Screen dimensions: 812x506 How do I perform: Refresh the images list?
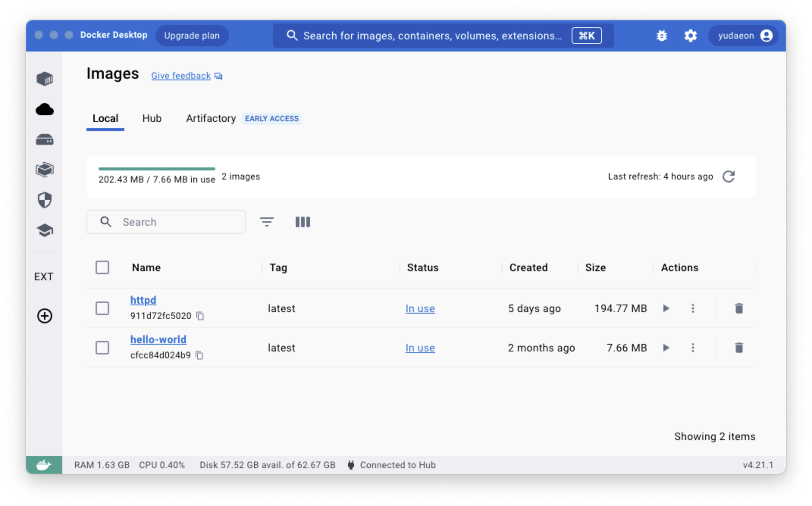729,176
